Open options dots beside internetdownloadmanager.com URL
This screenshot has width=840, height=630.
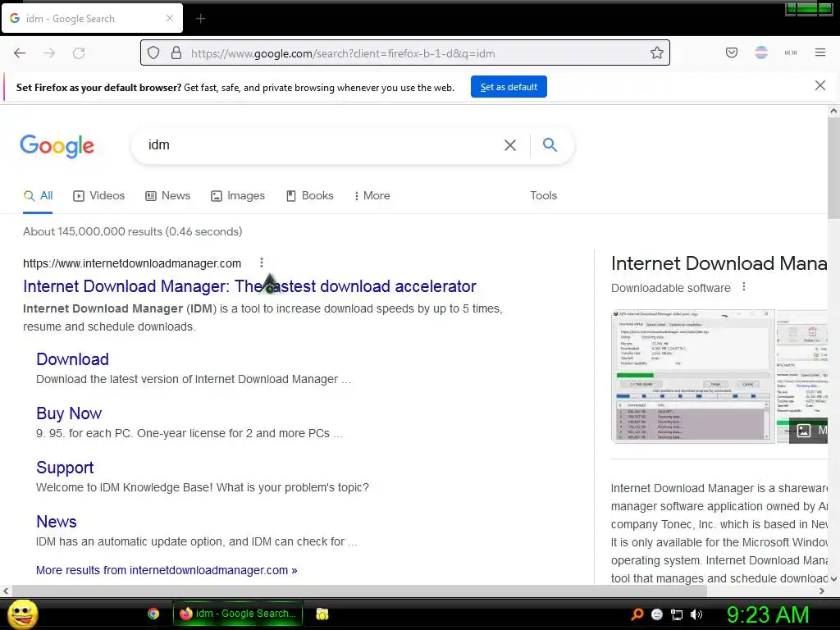point(262,262)
